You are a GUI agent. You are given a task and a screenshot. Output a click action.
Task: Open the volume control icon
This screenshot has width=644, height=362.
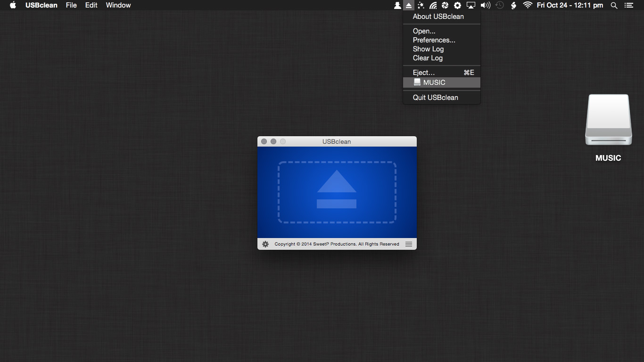[x=485, y=5]
